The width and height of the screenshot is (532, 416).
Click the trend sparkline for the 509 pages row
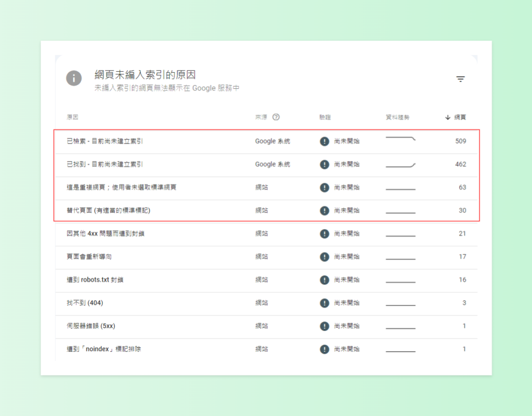(x=401, y=139)
